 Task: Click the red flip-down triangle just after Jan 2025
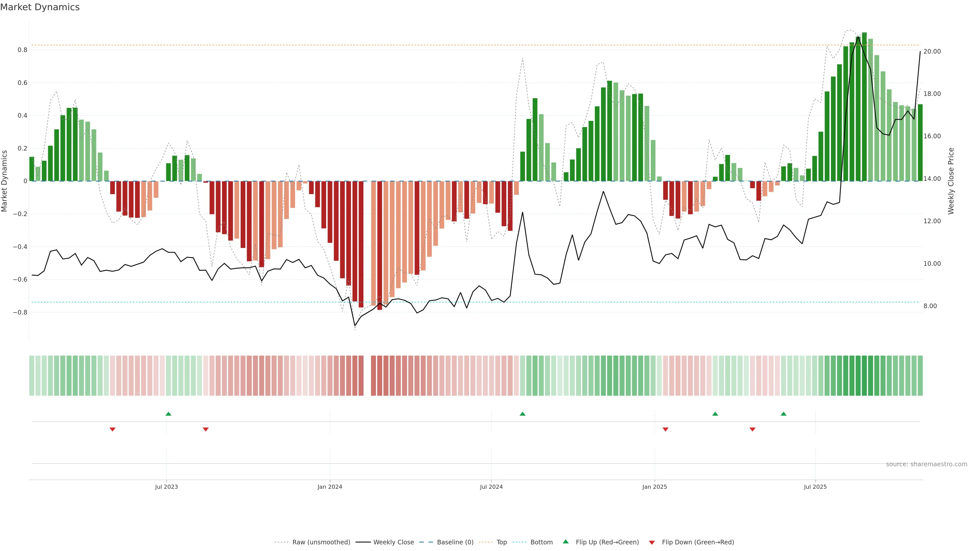click(665, 429)
